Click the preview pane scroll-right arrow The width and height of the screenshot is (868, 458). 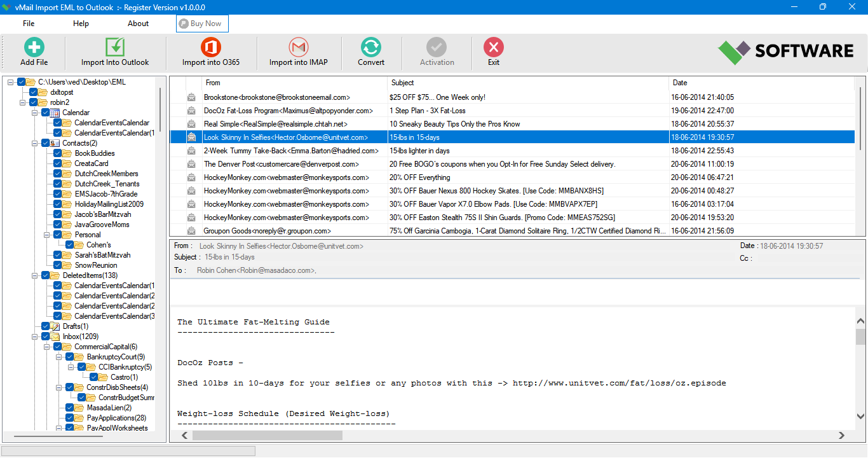pyautogui.click(x=842, y=436)
